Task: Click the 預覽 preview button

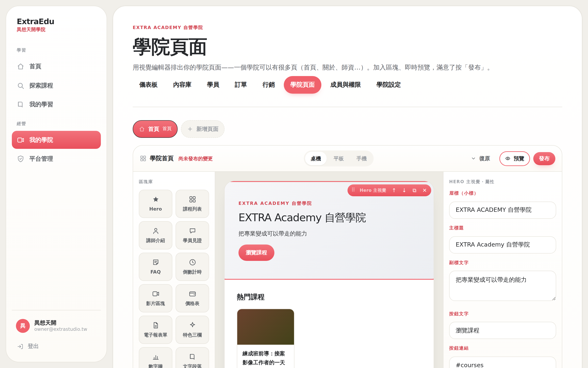Action: pyautogui.click(x=515, y=159)
